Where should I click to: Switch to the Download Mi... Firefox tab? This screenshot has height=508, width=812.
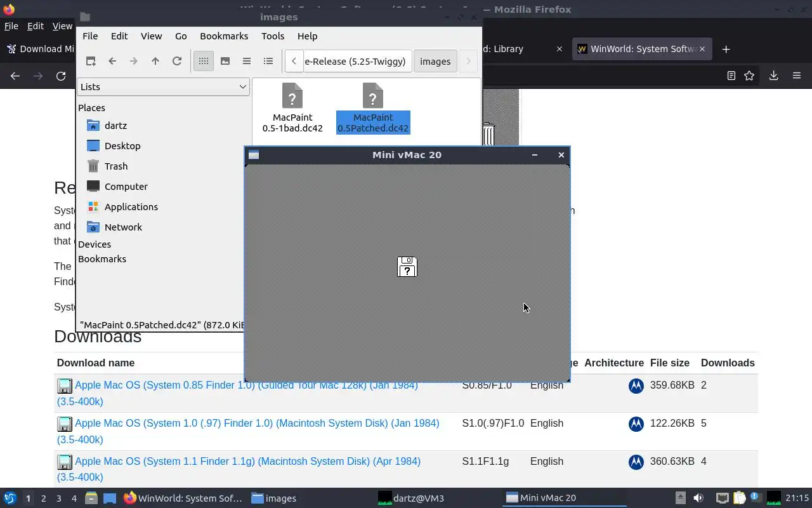pos(41,49)
